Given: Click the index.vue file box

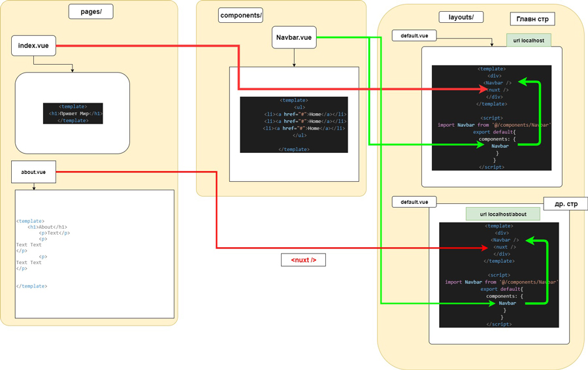Looking at the screenshot, I should pos(33,46).
